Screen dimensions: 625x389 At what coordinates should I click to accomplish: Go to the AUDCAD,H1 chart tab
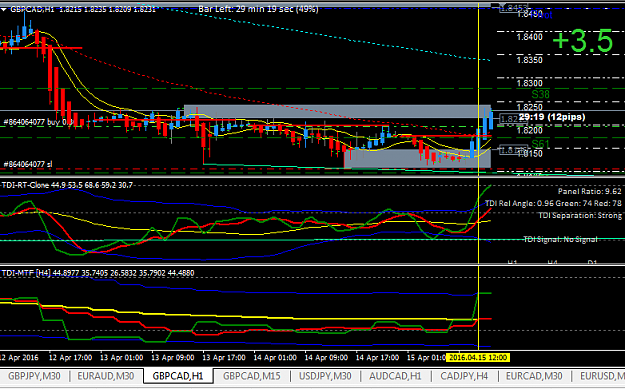tap(395, 376)
